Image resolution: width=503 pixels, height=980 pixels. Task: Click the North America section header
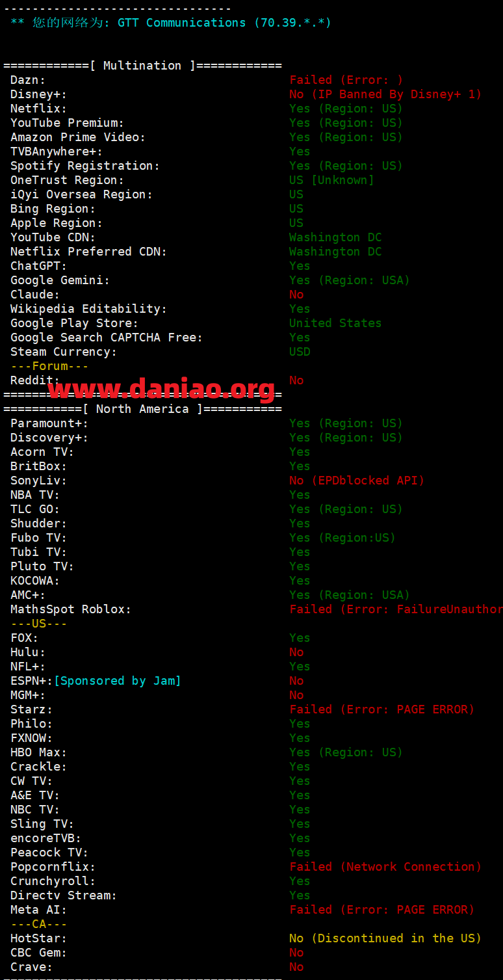tap(142, 409)
